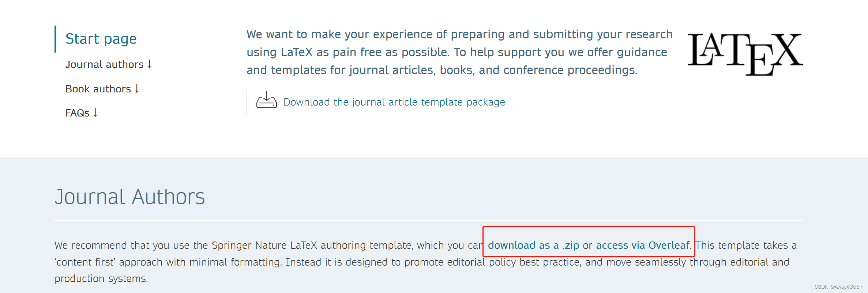
Task: Click the intro paragraph about preparing research
Action: [459, 52]
